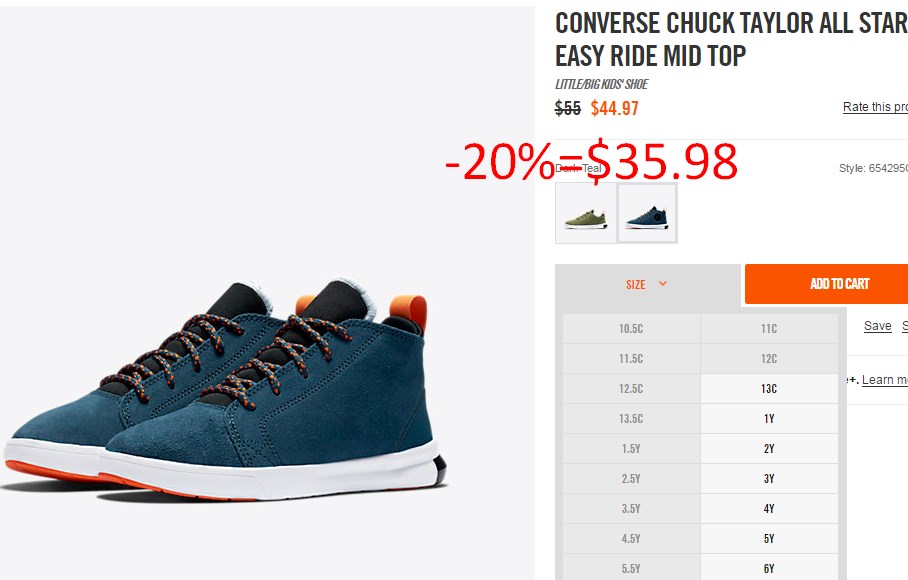The image size is (908, 580).
Task: Click the unavailable size 10.5C
Action: tap(631, 328)
